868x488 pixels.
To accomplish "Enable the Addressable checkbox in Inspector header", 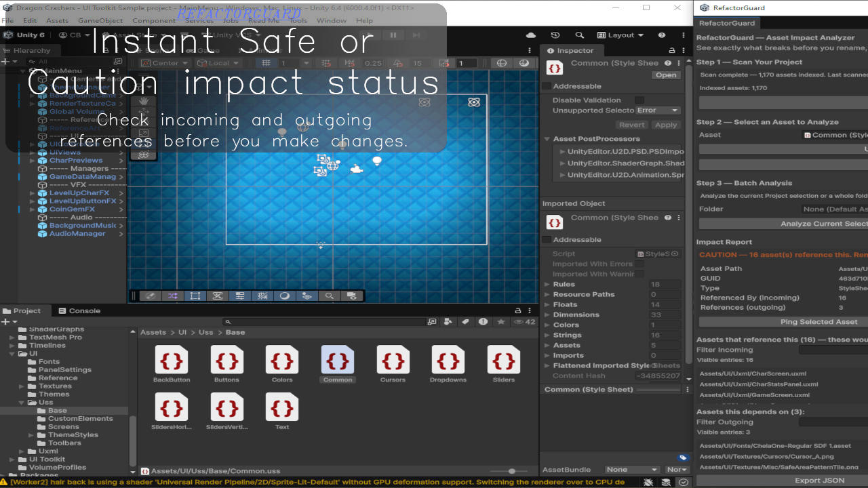I will click(x=547, y=86).
